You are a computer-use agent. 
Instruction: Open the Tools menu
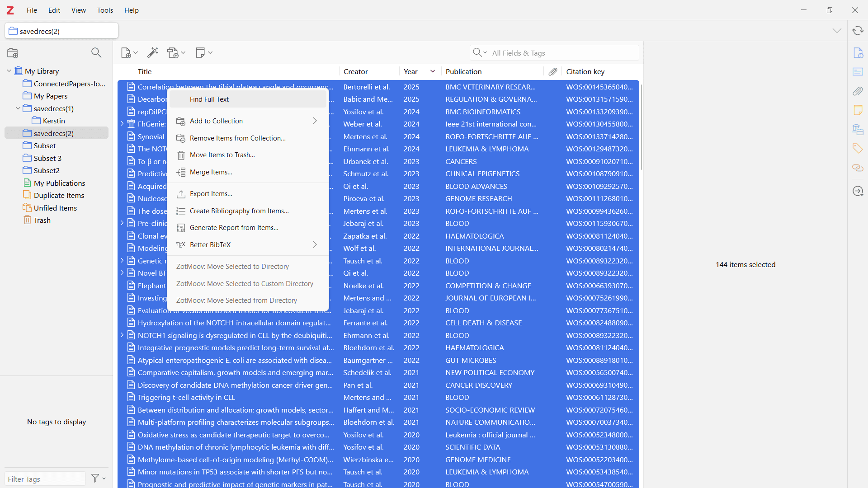[x=105, y=10]
